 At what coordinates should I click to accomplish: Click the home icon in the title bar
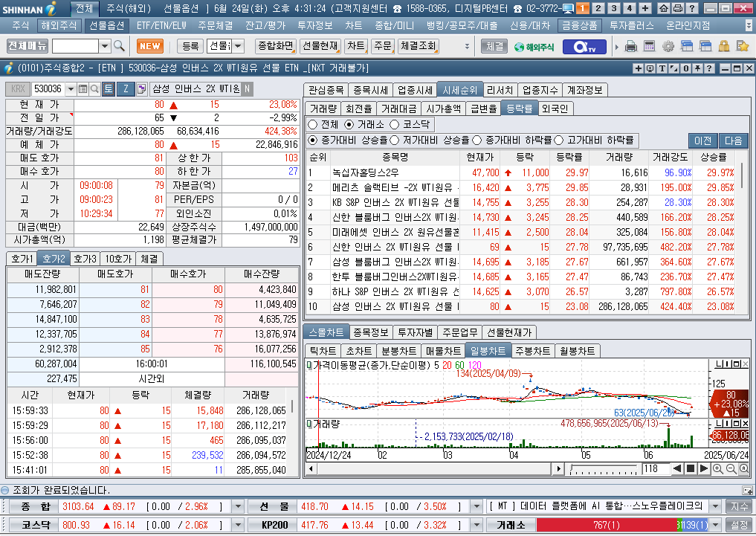[x=663, y=8]
